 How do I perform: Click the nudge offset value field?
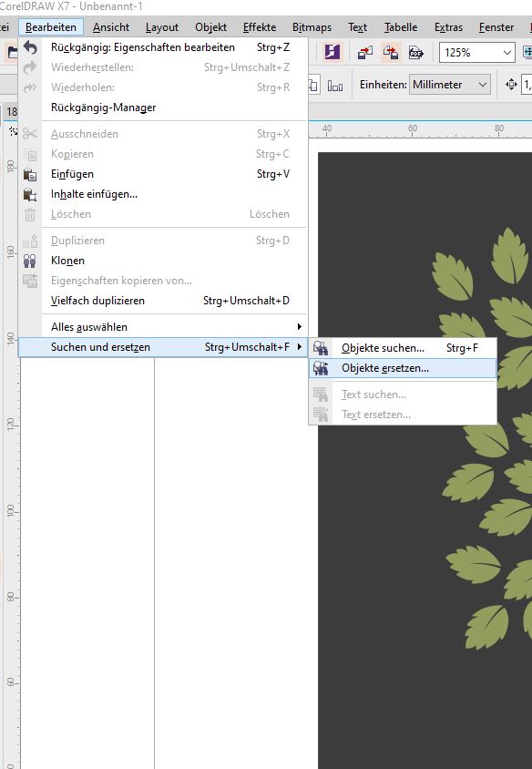pyautogui.click(x=527, y=85)
